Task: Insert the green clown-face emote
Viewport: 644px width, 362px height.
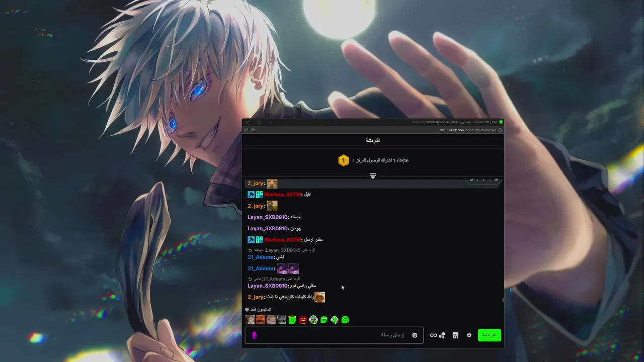Action: pos(313,320)
